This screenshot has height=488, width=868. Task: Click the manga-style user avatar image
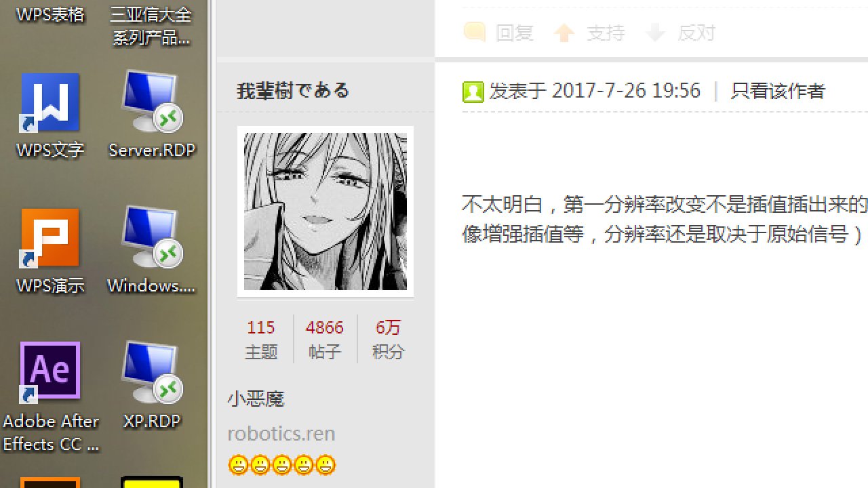click(x=325, y=211)
